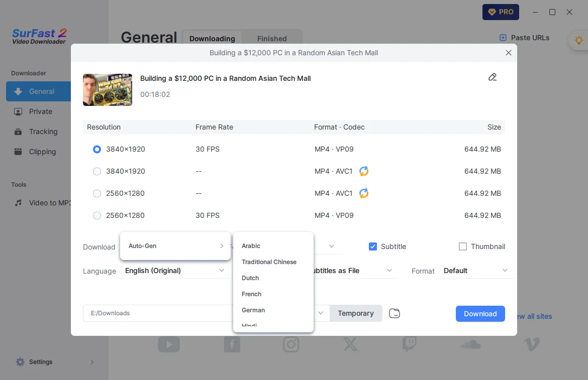Click the Resolution column header
This screenshot has height=380, width=588.
(104, 128)
